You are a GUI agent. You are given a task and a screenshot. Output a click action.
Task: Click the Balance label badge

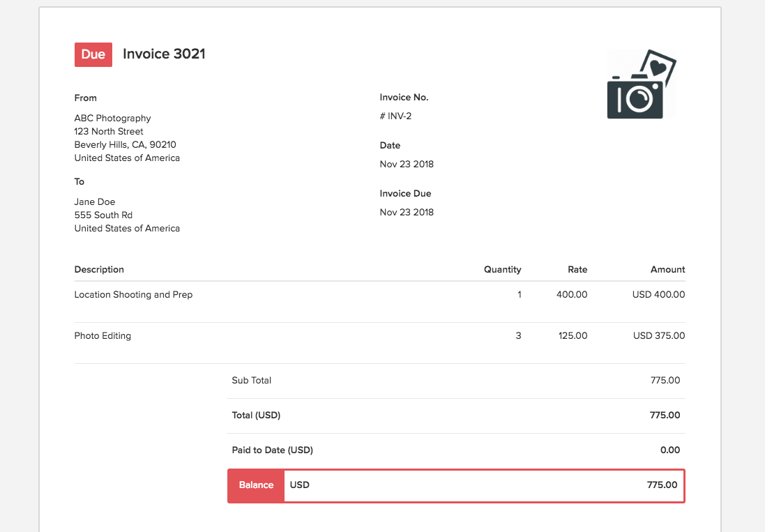pyautogui.click(x=255, y=485)
